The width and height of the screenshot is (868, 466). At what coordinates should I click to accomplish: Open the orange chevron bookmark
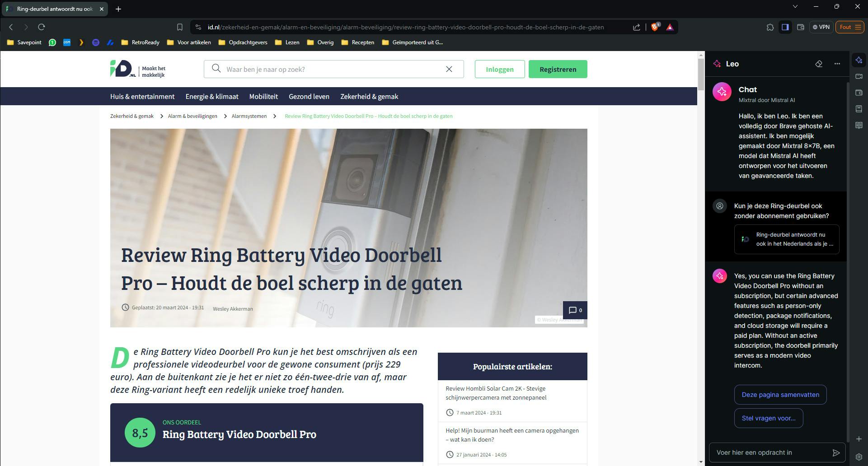[x=81, y=42]
